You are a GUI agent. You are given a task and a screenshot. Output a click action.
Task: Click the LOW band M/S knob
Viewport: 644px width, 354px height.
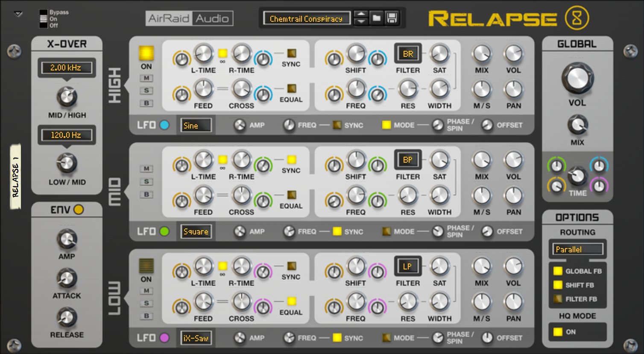pyautogui.click(x=481, y=301)
